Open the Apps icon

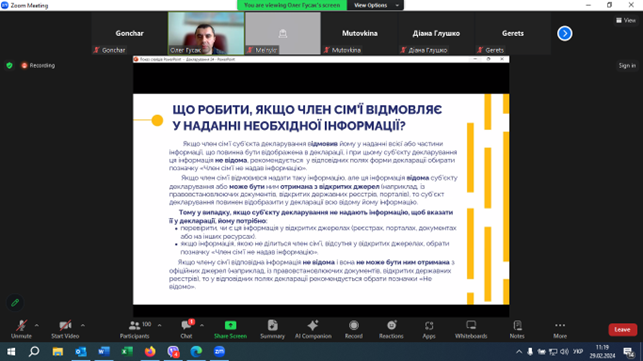click(429, 329)
